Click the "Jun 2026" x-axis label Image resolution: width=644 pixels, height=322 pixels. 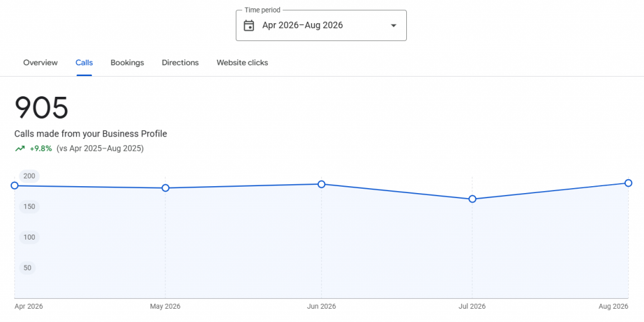pyautogui.click(x=321, y=307)
